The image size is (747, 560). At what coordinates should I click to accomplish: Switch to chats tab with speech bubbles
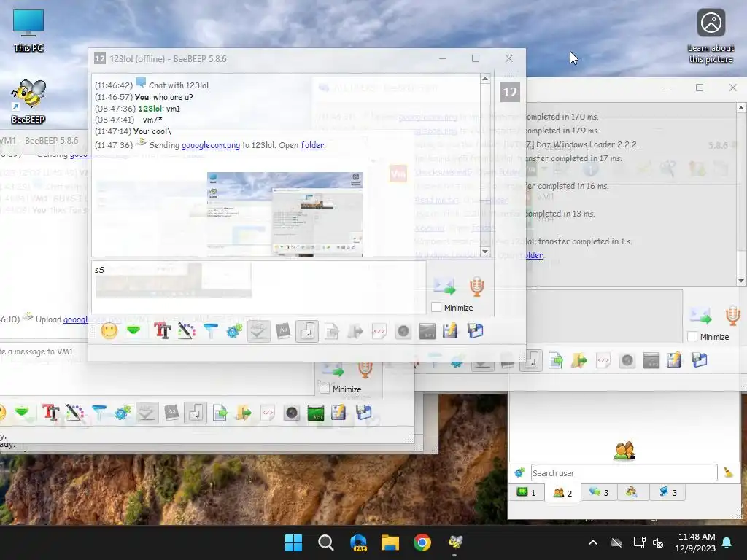tap(599, 492)
